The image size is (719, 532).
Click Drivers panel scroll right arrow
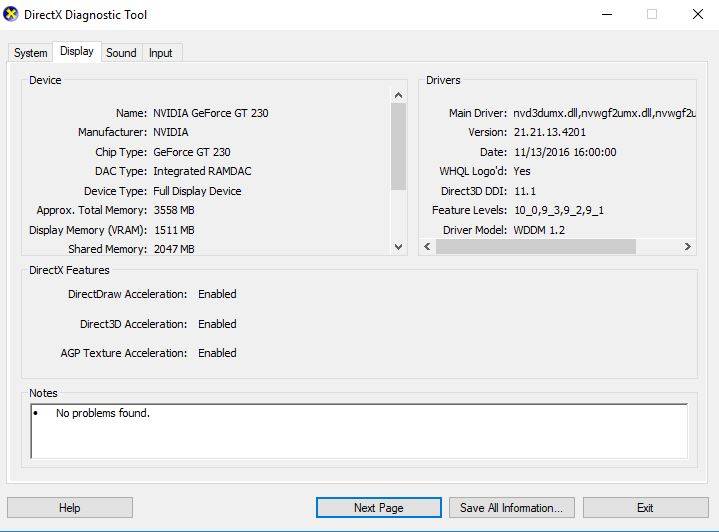point(687,247)
